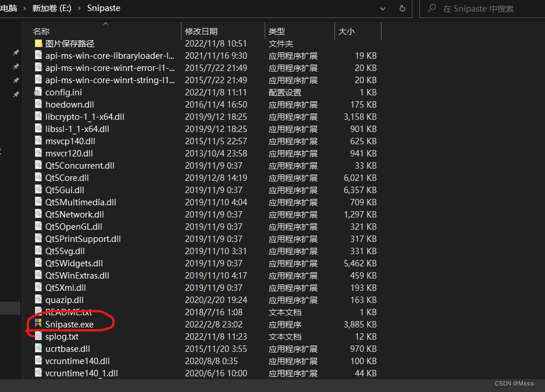Viewport: 545px width, 392px height.
Task: Click the fourth pin icon in sidebar
Action: pos(16,94)
